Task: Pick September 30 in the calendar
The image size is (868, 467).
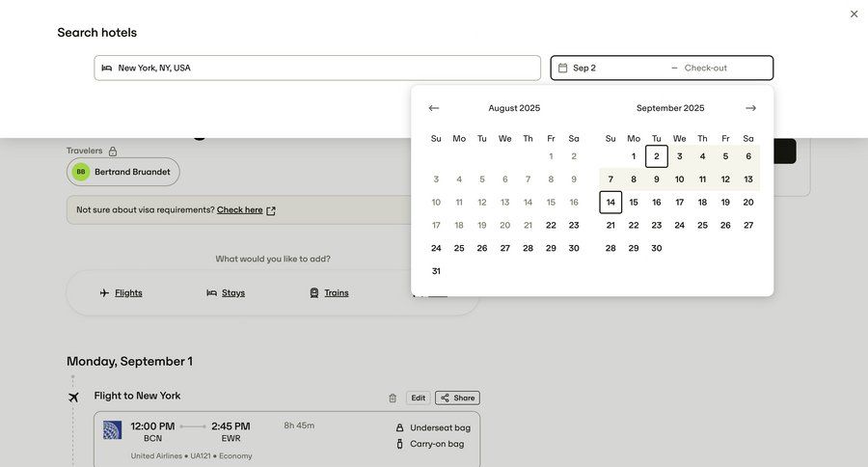Action: click(657, 248)
